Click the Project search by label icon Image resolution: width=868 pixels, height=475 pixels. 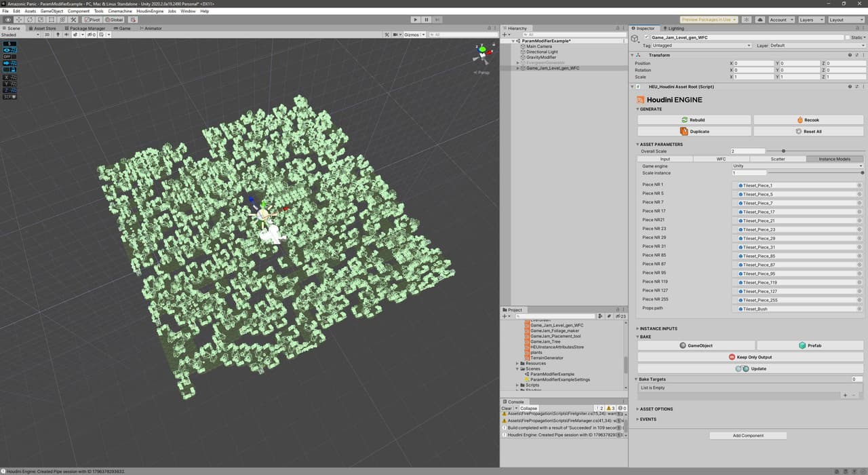(x=608, y=316)
